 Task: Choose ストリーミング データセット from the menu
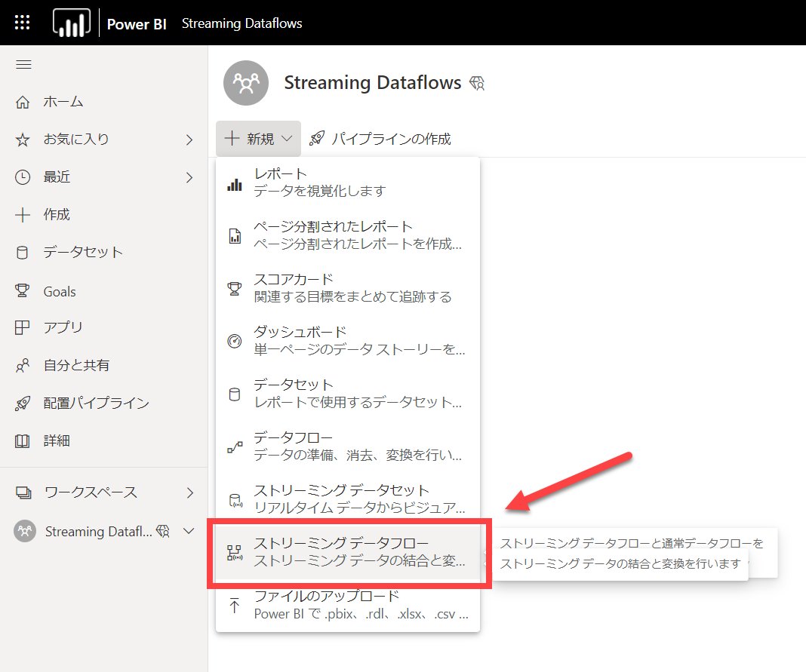[x=348, y=499]
